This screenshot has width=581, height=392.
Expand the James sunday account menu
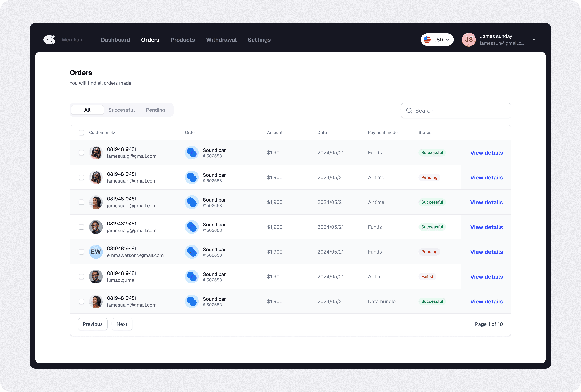pyautogui.click(x=534, y=40)
